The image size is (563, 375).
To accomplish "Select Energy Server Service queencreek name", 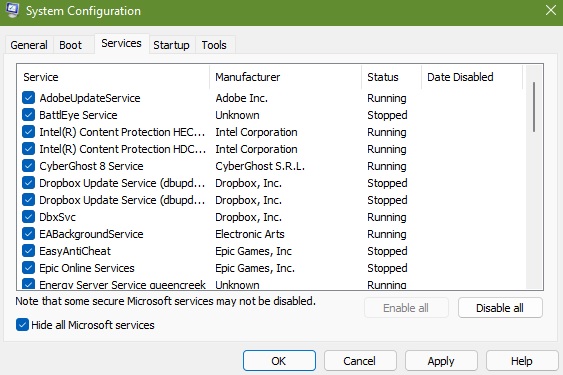I will pos(122,284).
